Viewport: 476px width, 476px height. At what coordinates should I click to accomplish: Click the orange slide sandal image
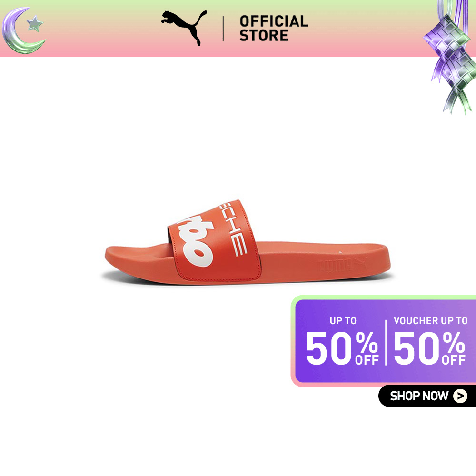(248, 242)
